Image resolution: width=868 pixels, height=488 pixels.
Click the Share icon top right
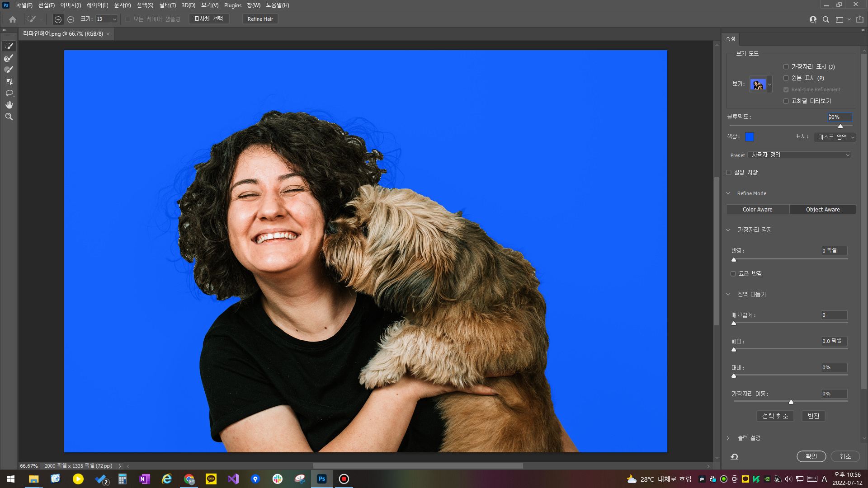(x=860, y=19)
